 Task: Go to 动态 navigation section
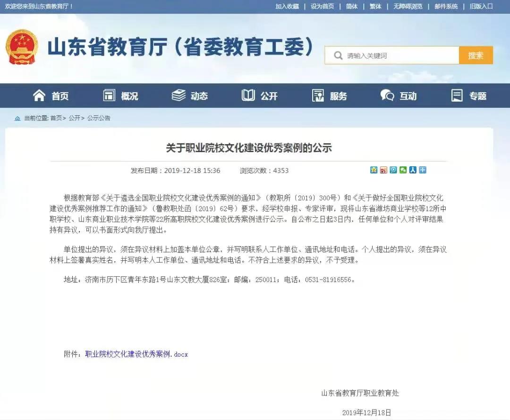click(x=190, y=96)
